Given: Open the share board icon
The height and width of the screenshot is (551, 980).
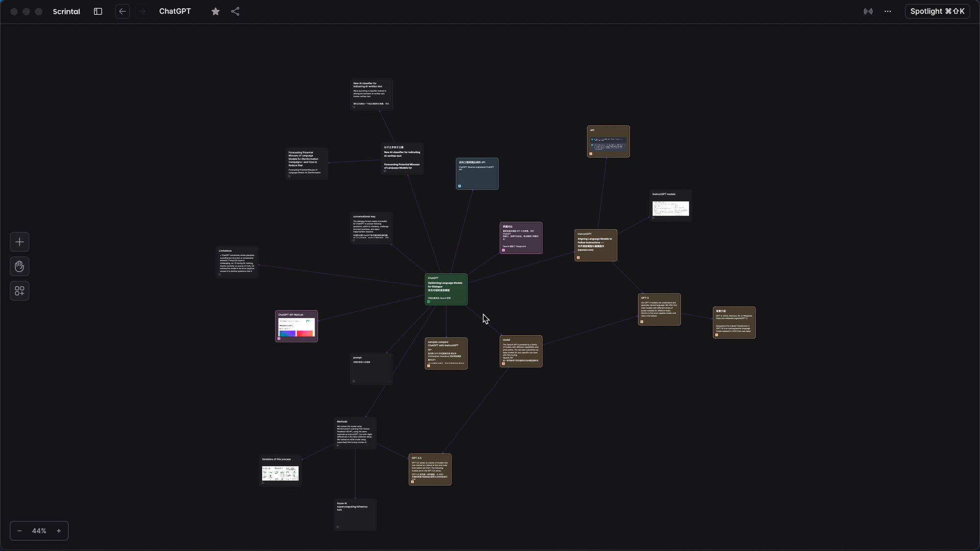Looking at the screenshot, I should pyautogui.click(x=235, y=11).
